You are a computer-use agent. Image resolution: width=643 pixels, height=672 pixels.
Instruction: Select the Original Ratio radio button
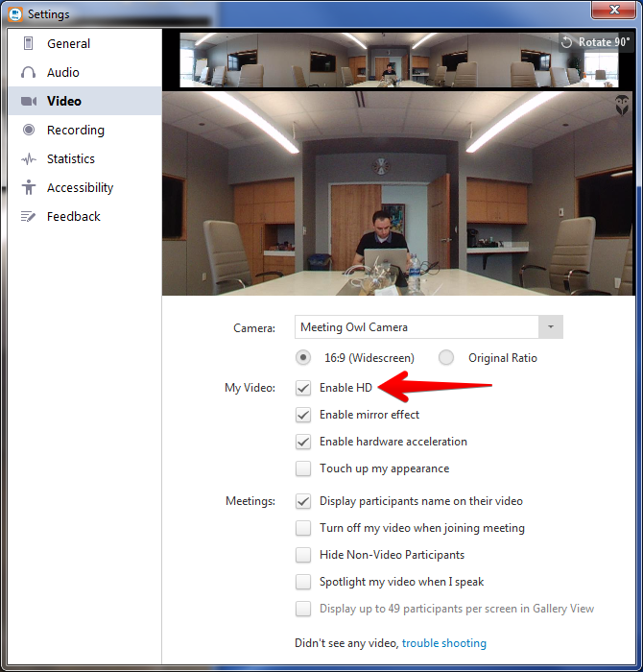tap(446, 357)
